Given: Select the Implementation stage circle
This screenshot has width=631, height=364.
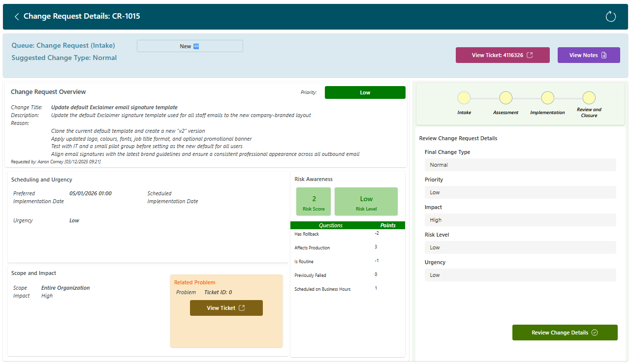Looking at the screenshot, I should (x=548, y=98).
